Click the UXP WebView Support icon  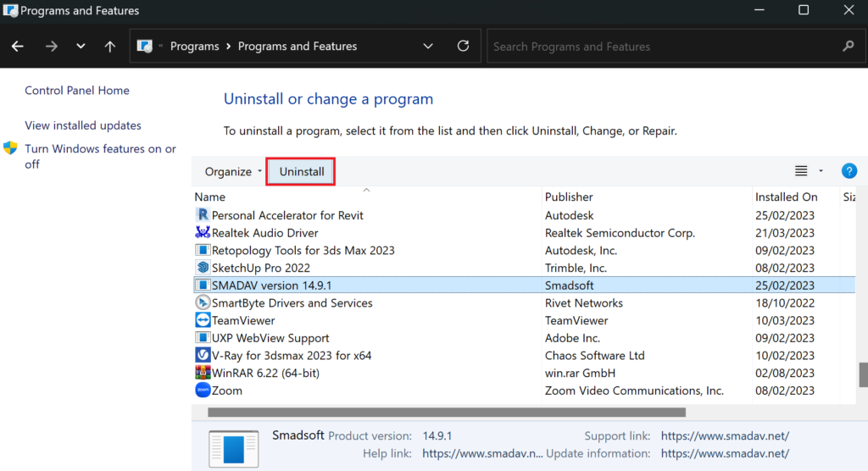click(x=203, y=338)
